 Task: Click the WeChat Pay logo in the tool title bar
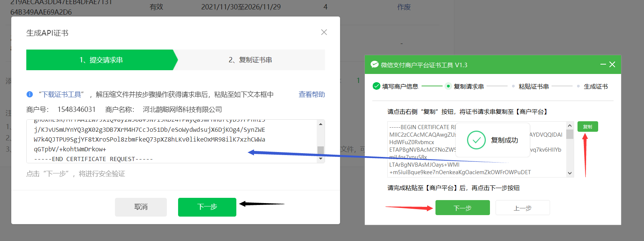[374, 65]
